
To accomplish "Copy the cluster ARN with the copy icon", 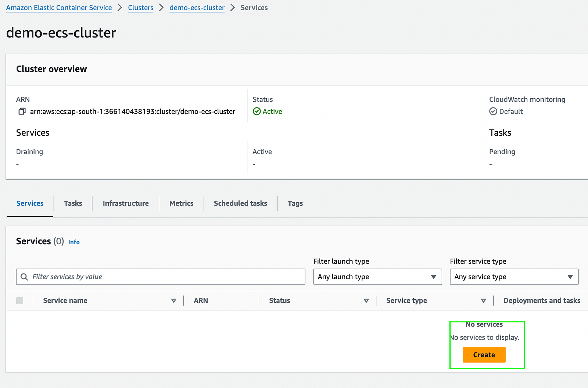I will [22, 111].
